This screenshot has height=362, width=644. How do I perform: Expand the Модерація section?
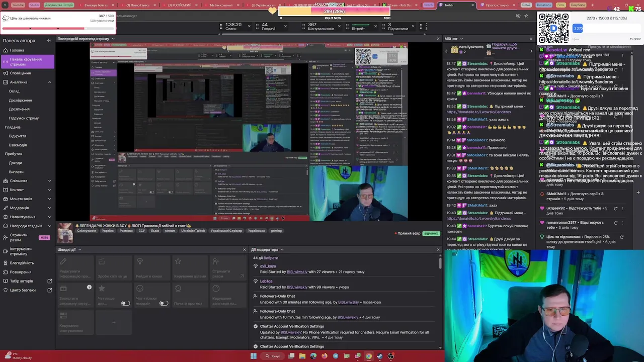49,208
